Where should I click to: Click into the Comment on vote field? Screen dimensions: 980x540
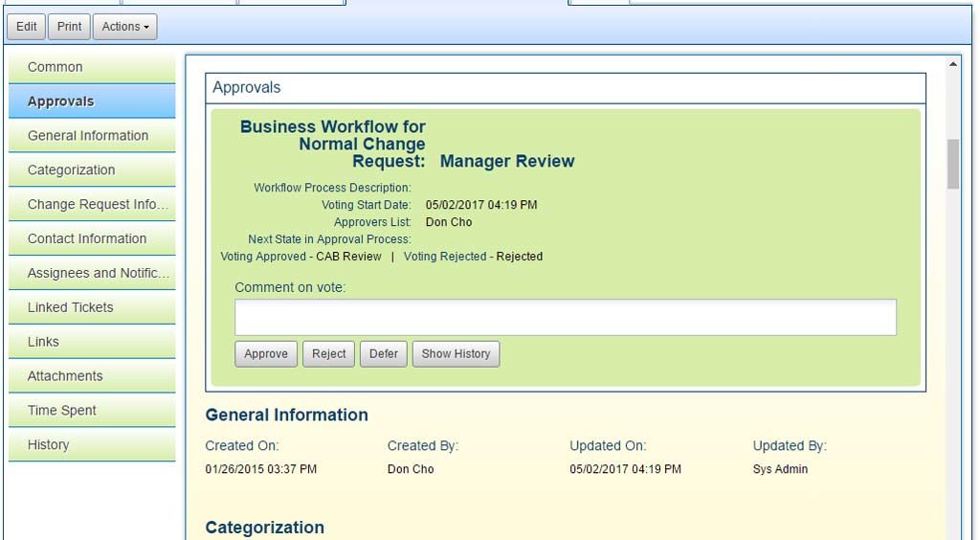click(565, 317)
